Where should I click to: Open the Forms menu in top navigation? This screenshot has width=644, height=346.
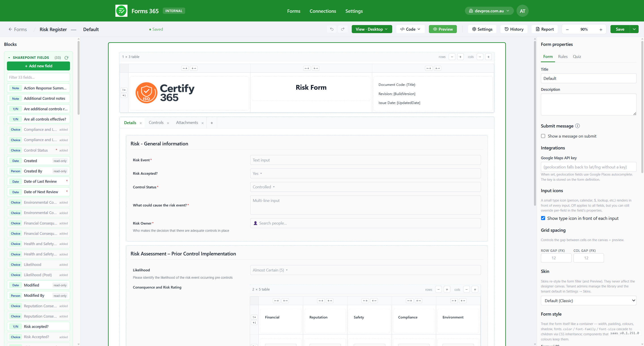tap(294, 11)
